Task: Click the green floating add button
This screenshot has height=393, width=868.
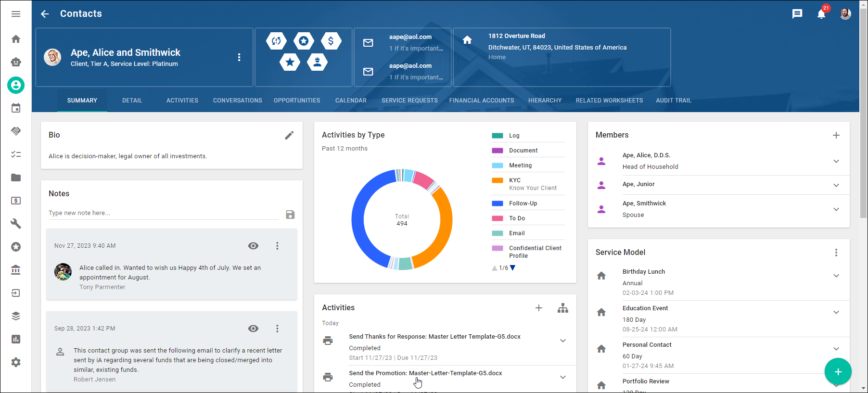Action: click(x=838, y=372)
